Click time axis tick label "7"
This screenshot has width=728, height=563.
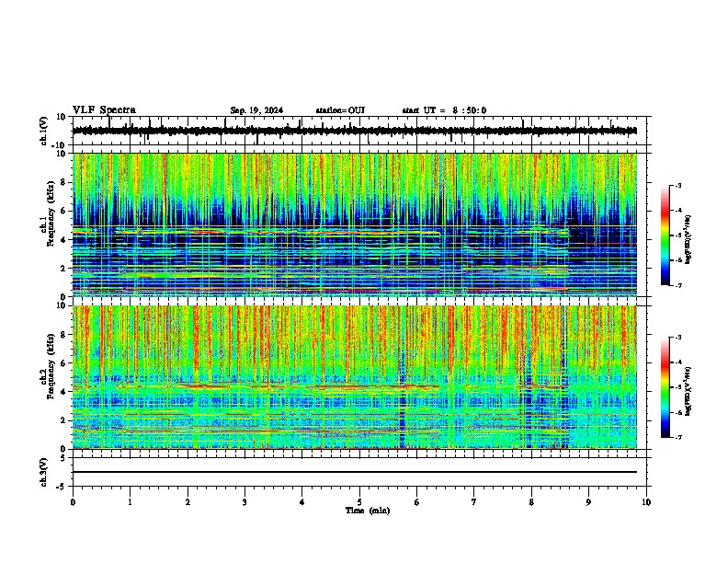click(x=474, y=502)
